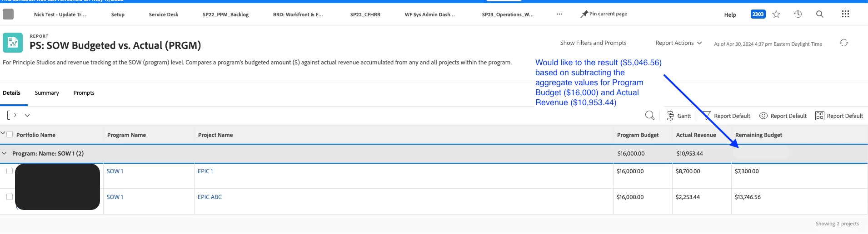Image resolution: width=868 pixels, height=234 pixels.
Task: Sort by Portfolio Name column header
Action: coord(36,135)
